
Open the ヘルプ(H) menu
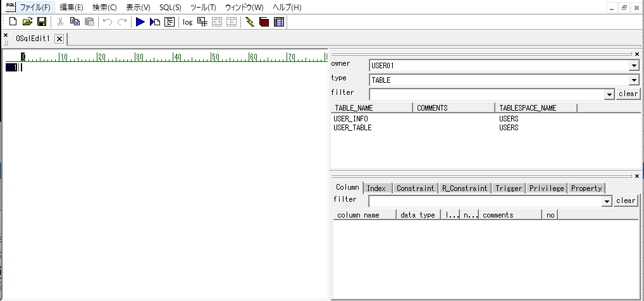(x=287, y=8)
